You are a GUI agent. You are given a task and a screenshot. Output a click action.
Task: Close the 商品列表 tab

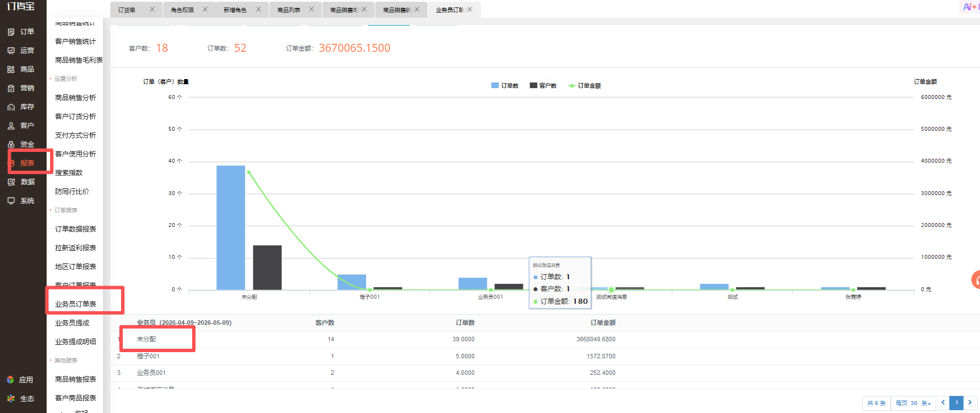311,9
